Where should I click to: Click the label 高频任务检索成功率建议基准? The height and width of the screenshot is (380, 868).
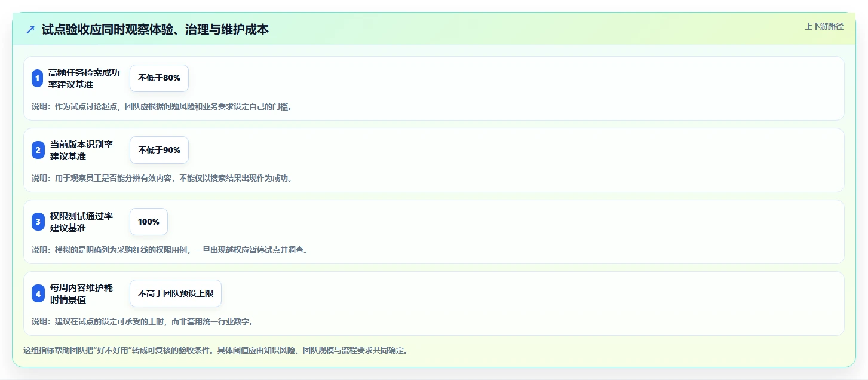tap(84, 78)
